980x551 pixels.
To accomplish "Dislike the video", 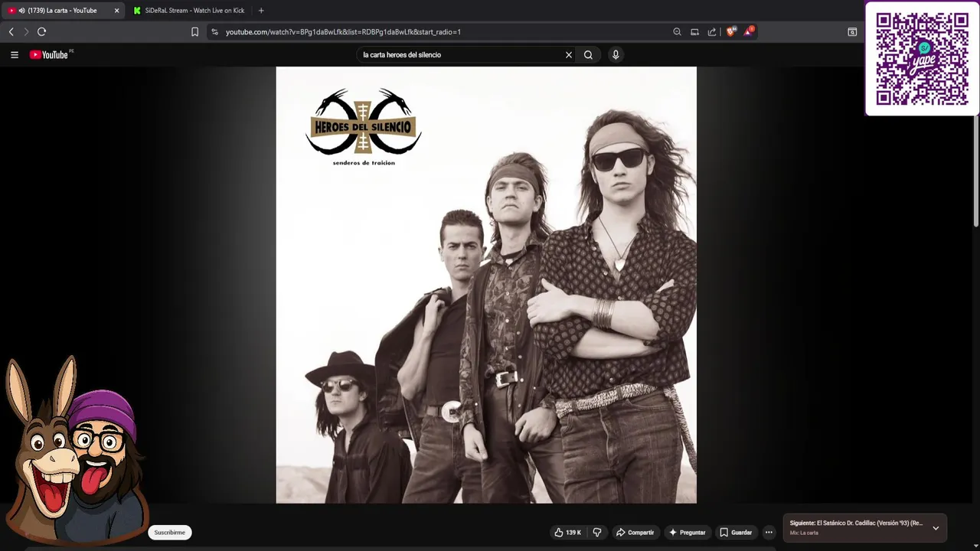I will click(x=597, y=533).
